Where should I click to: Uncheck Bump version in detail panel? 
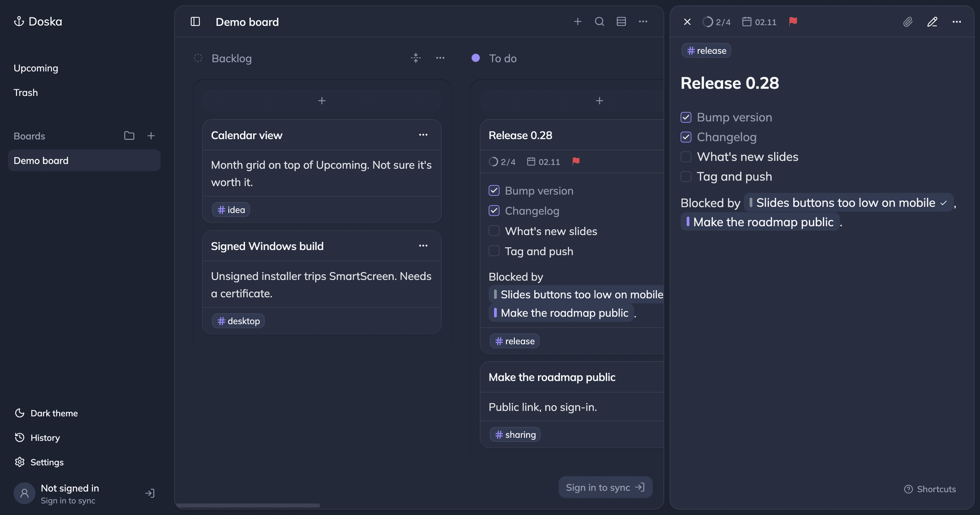pos(686,117)
